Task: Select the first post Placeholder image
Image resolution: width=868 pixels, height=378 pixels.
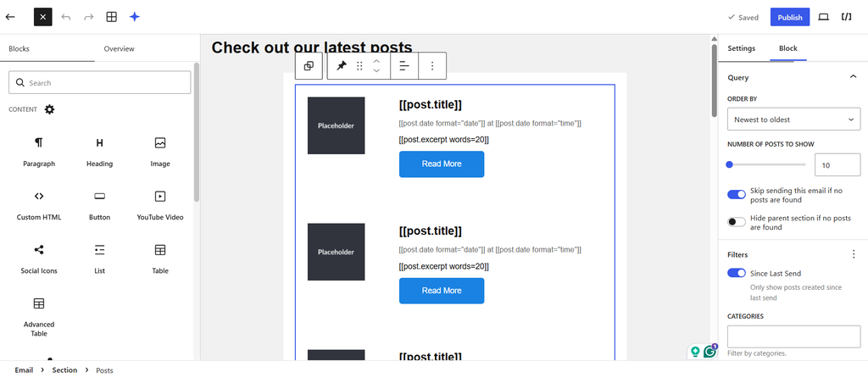Action: click(336, 125)
